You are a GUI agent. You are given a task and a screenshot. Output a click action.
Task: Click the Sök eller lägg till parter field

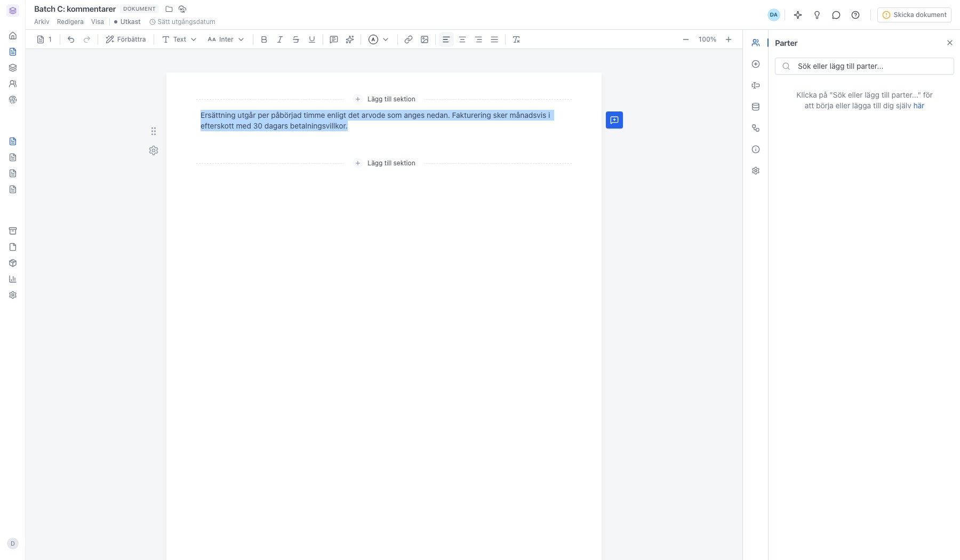[x=864, y=66]
